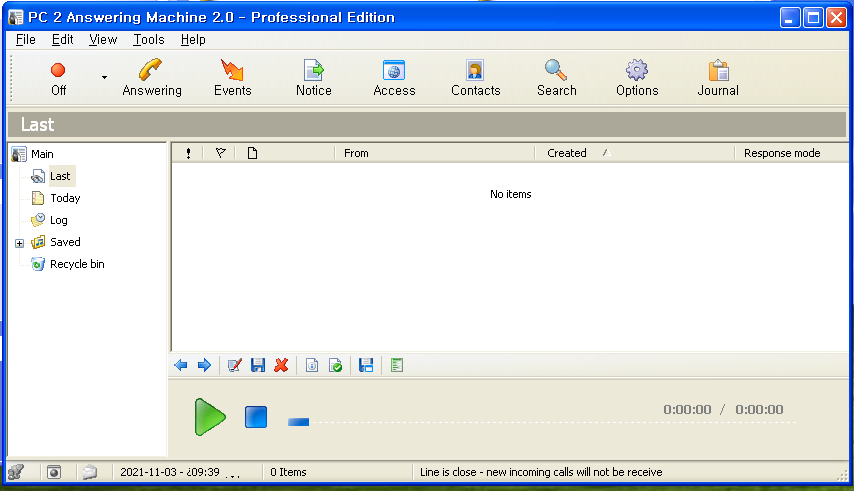Stop playback with blue square button
The height and width of the screenshot is (491, 854).
coord(255,417)
